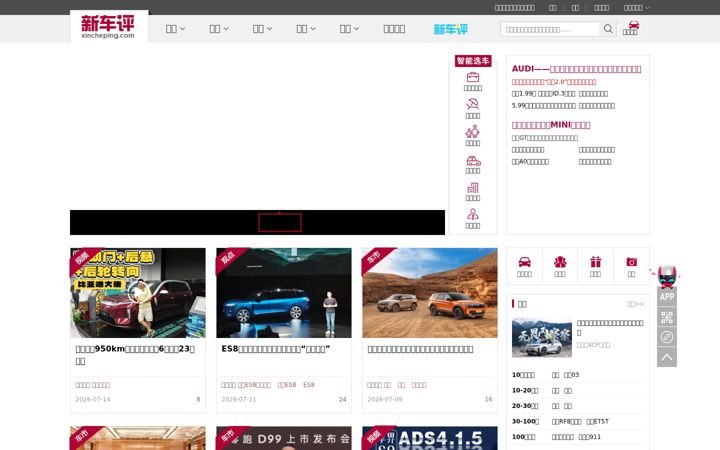Open the snowy mountain car thumbnail
The height and width of the screenshot is (450, 720).
coord(542,338)
